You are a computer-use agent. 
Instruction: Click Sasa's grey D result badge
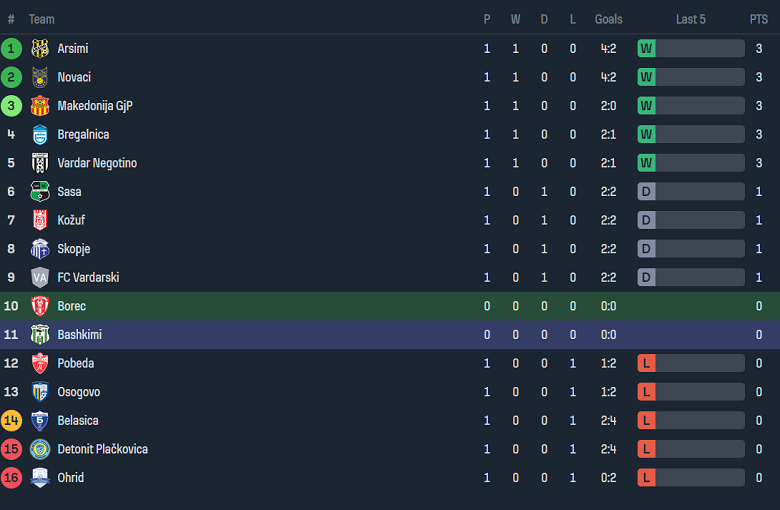(x=646, y=192)
